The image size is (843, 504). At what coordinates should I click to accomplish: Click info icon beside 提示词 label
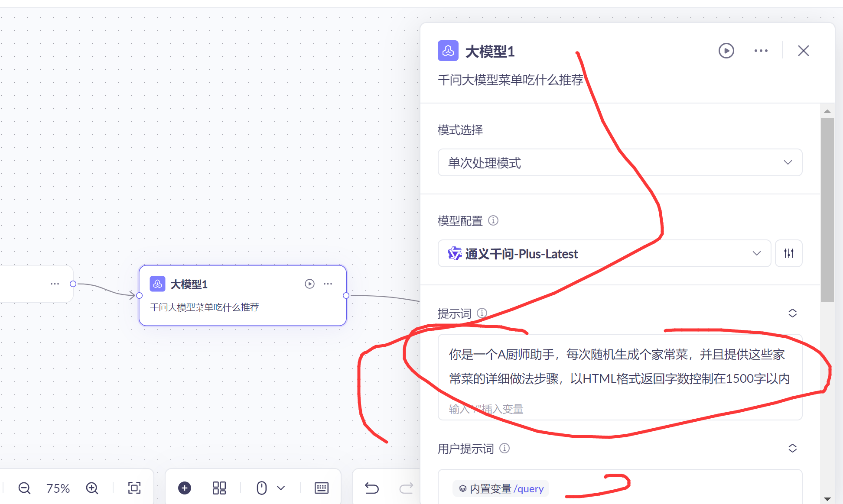click(x=482, y=313)
